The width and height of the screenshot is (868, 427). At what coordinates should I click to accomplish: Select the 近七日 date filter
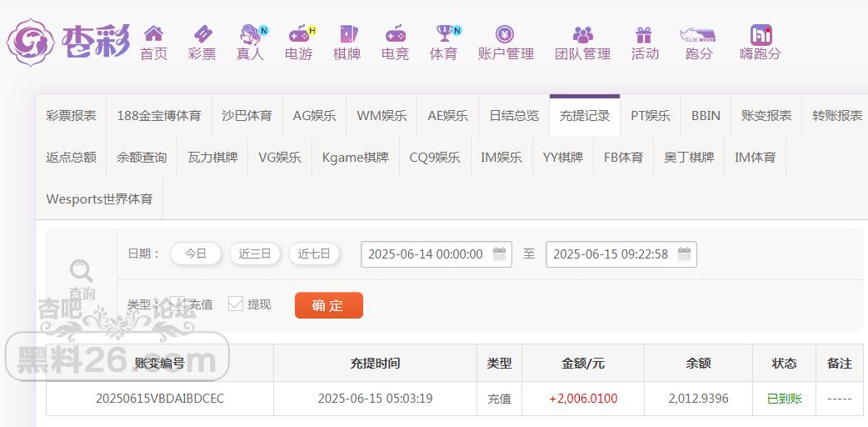[x=314, y=254]
